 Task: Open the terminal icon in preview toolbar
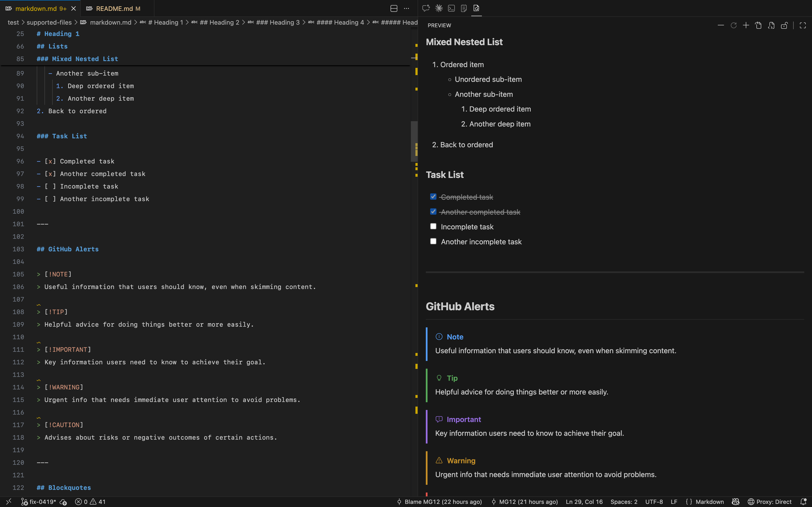pos(451,8)
